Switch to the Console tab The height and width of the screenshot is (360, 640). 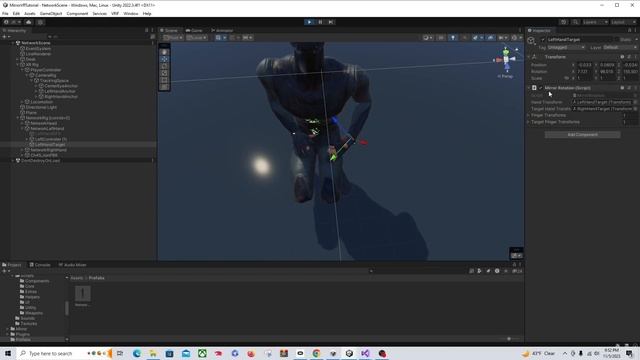[x=40, y=265]
